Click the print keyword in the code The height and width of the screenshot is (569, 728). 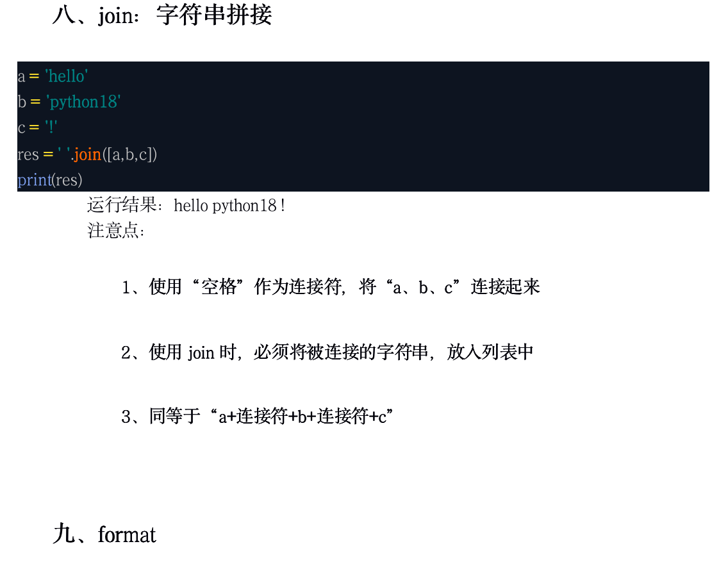[x=34, y=180]
